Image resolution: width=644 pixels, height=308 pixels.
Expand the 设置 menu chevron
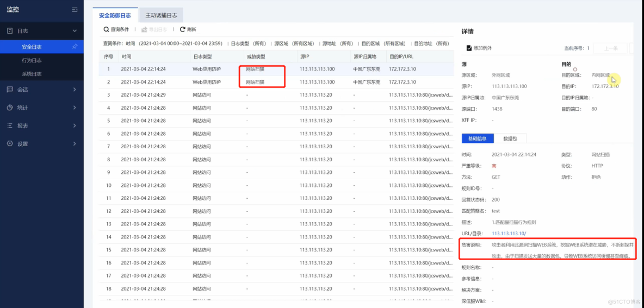click(x=75, y=144)
